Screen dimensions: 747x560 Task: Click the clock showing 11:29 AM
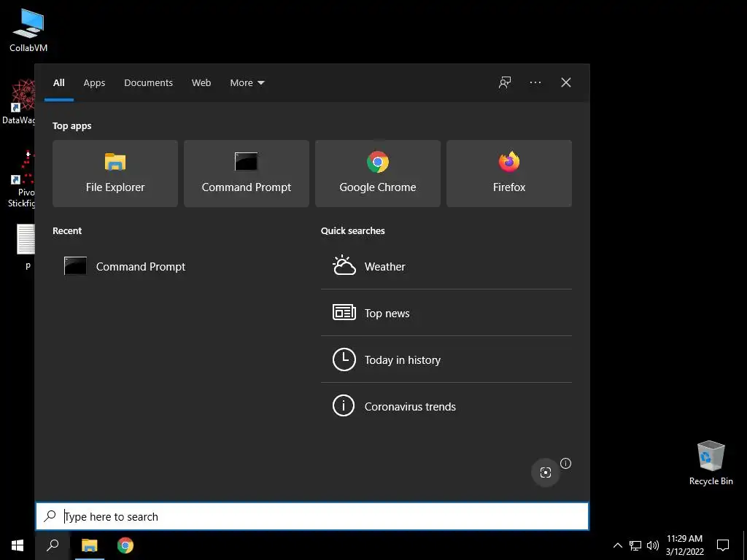684,545
